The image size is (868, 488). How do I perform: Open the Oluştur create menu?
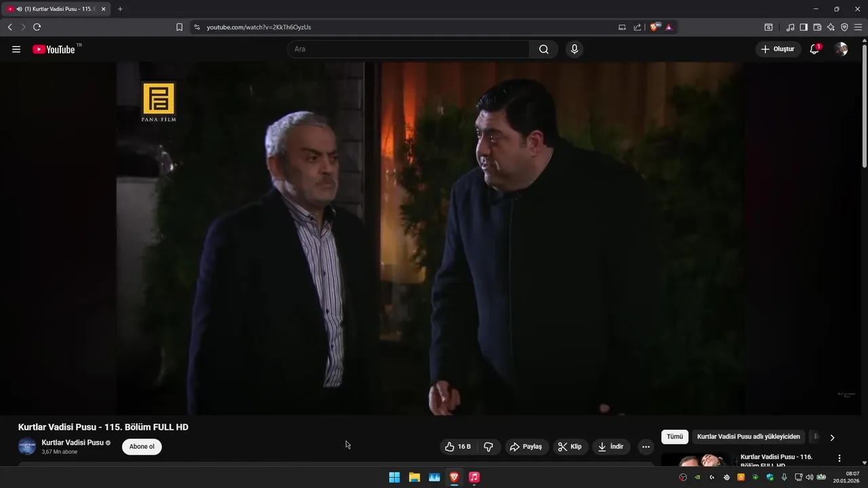(778, 49)
